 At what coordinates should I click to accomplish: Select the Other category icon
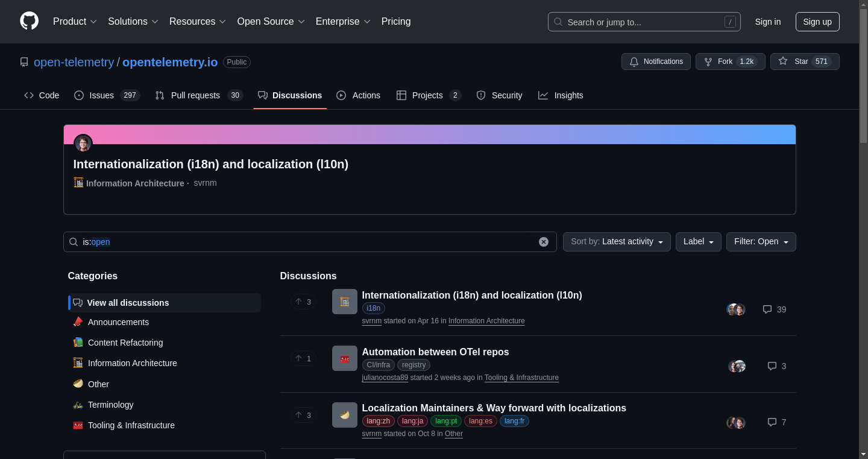click(x=78, y=384)
